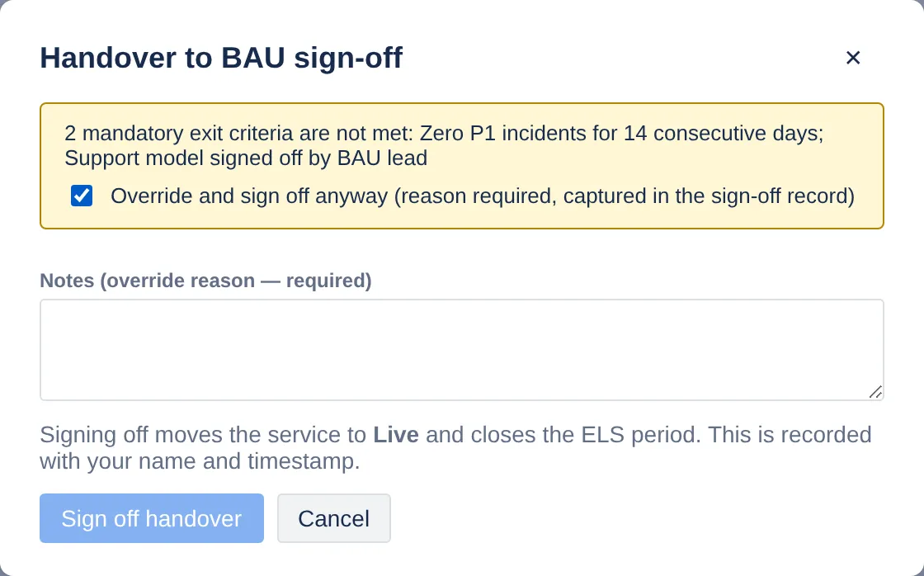
Task: Close the Handover to BAU sign-off dialog
Action: pyautogui.click(x=853, y=58)
